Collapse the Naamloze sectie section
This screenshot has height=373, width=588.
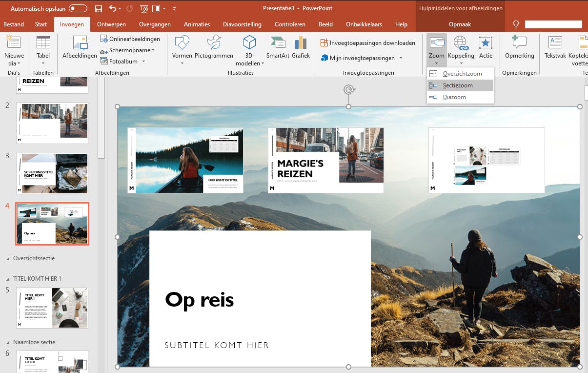[x=8, y=342]
